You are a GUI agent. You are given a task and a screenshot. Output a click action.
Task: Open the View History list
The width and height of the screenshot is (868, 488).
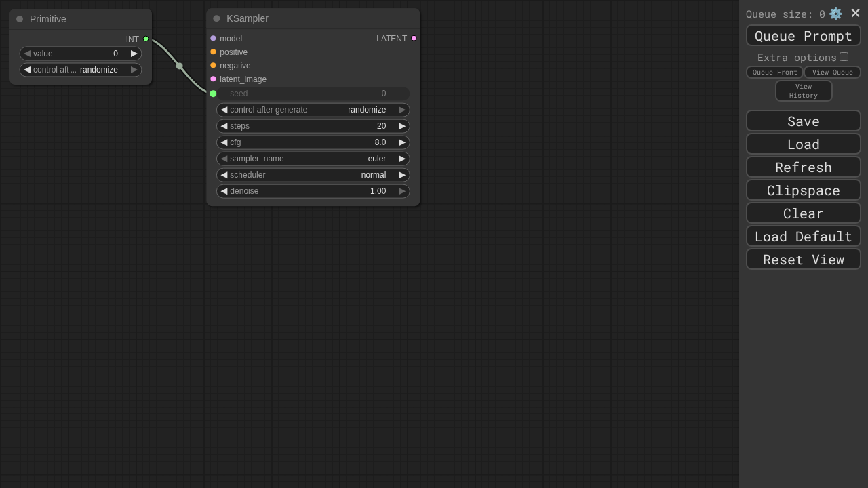point(804,91)
